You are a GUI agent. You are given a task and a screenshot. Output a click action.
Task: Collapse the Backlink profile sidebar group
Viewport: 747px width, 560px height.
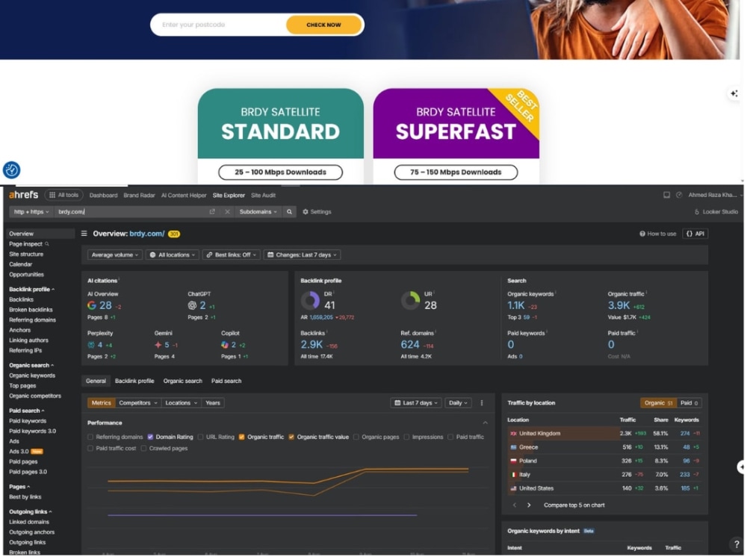tap(31, 290)
